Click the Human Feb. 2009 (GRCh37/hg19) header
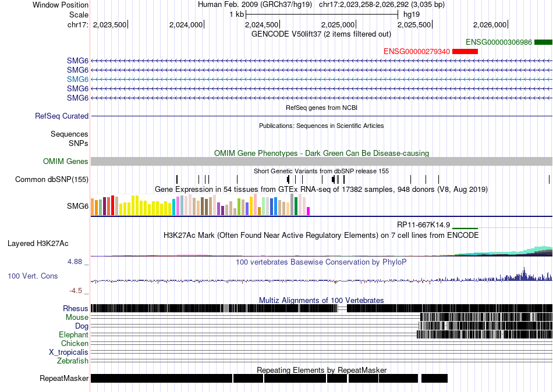Screen dimensions: 553x392 click(x=256, y=5)
